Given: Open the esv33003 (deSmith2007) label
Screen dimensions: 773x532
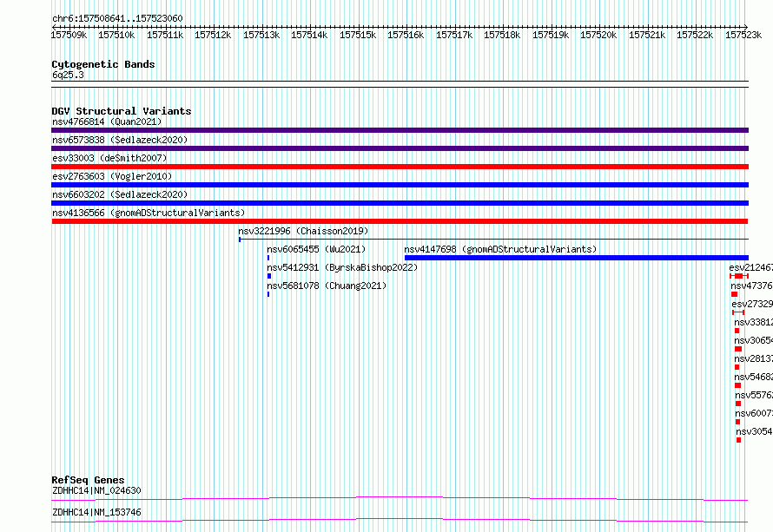Looking at the screenshot, I should [x=109, y=158].
